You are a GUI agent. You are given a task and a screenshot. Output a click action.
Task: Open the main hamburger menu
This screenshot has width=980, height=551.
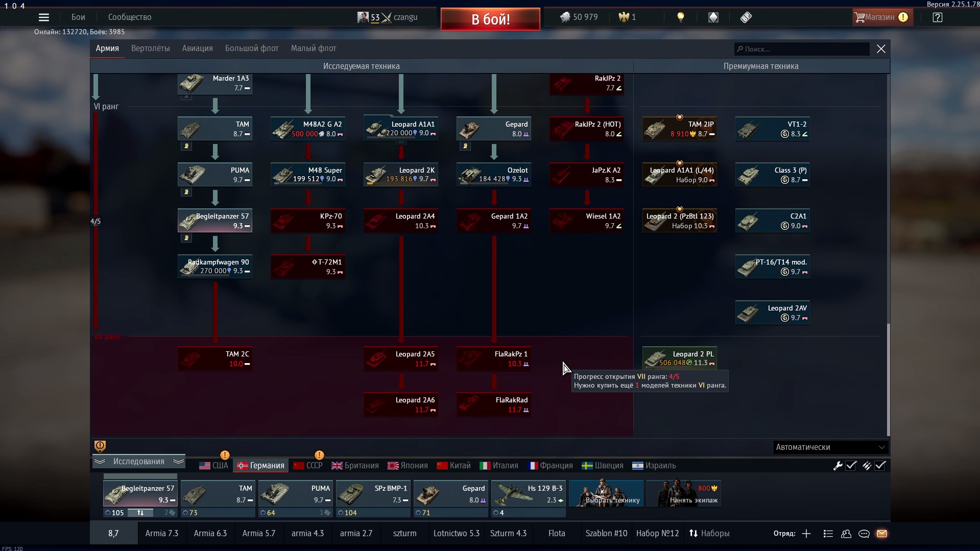(44, 17)
